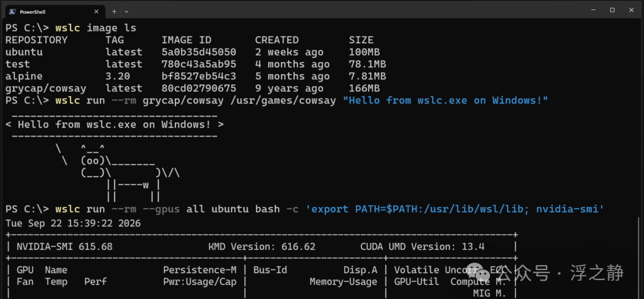This screenshot has height=299, width=644.
Task: Click '5 months ago' created value
Action: click(292, 77)
